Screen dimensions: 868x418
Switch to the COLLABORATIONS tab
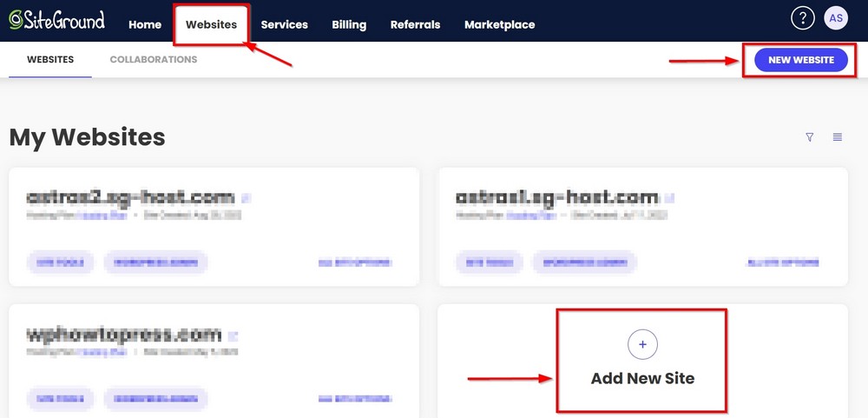154,59
